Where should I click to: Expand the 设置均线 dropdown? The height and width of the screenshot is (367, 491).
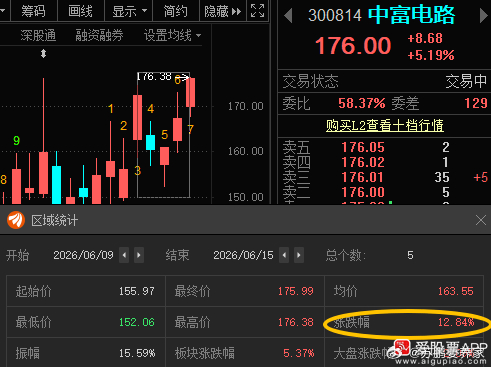coord(172,35)
